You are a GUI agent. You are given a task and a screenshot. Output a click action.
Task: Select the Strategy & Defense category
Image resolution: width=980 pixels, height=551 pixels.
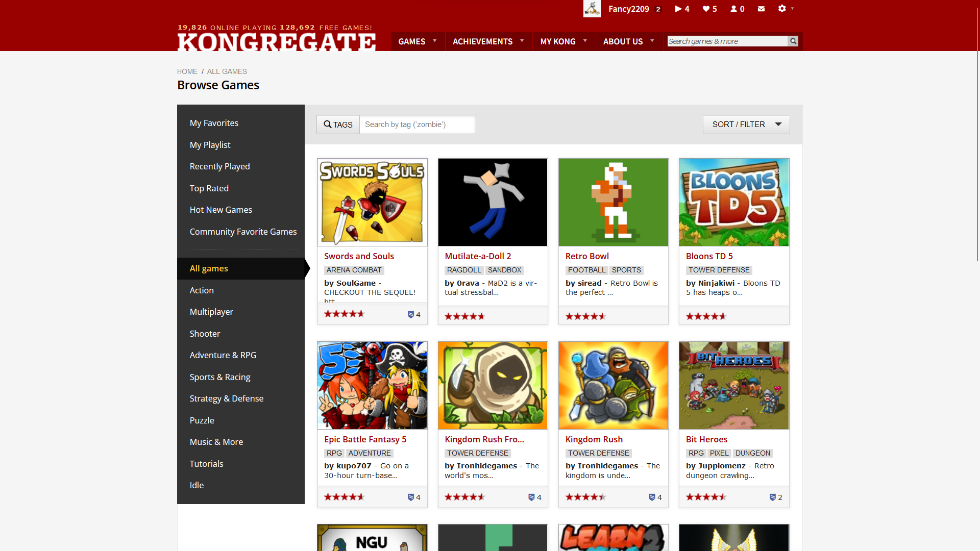click(x=226, y=398)
